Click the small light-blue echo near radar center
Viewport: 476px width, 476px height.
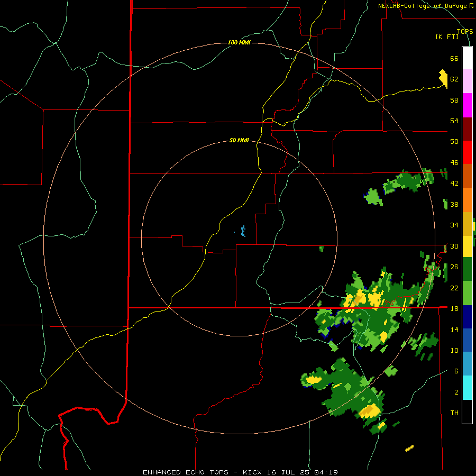click(243, 231)
